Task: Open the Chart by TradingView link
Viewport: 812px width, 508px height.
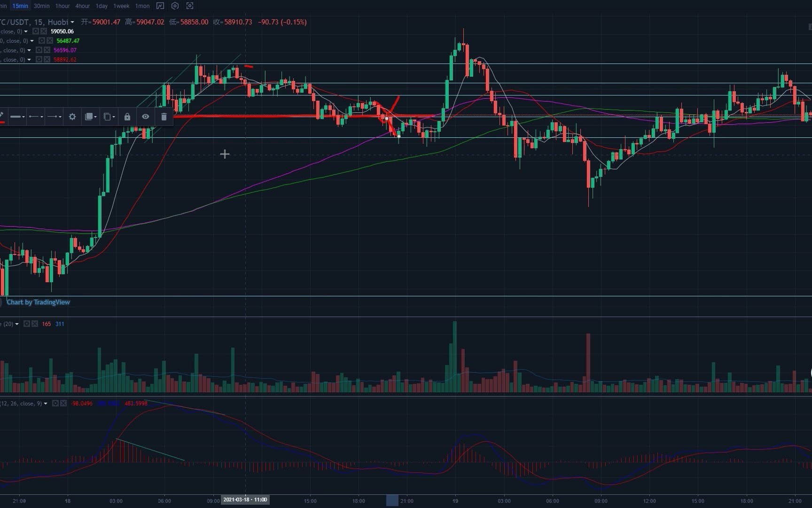Action: [38, 302]
